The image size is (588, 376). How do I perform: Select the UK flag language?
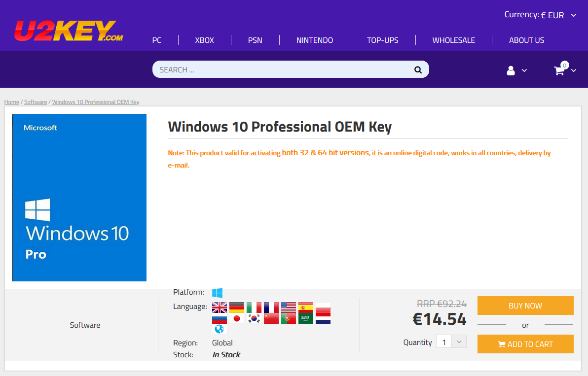(x=220, y=308)
